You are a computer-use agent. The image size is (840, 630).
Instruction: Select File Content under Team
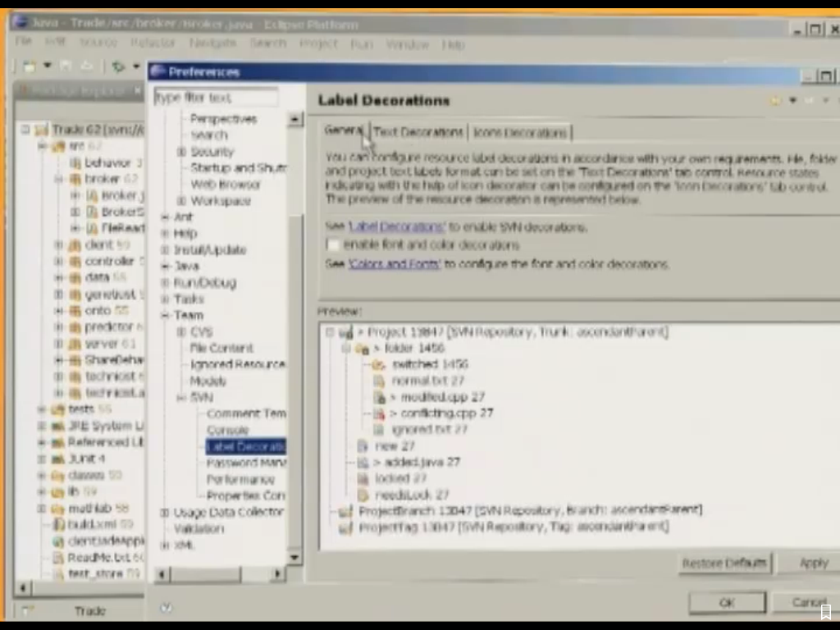(x=221, y=348)
